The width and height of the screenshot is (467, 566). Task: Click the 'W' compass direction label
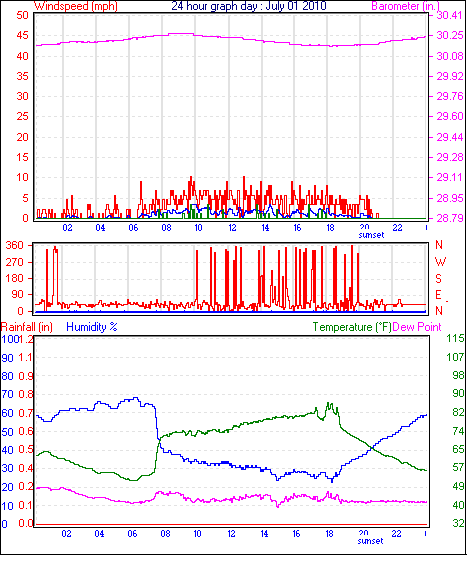pyautogui.click(x=440, y=262)
